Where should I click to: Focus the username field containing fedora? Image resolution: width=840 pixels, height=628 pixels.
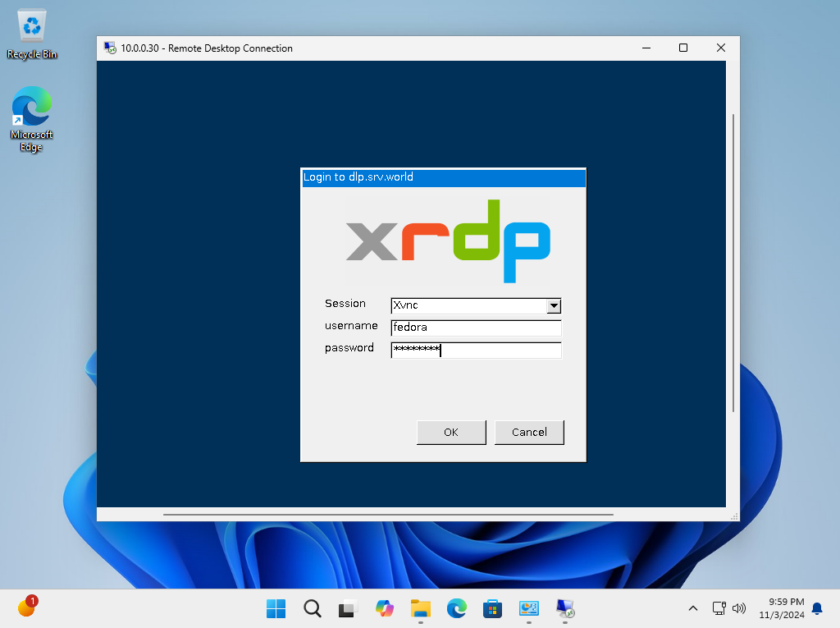pos(476,328)
